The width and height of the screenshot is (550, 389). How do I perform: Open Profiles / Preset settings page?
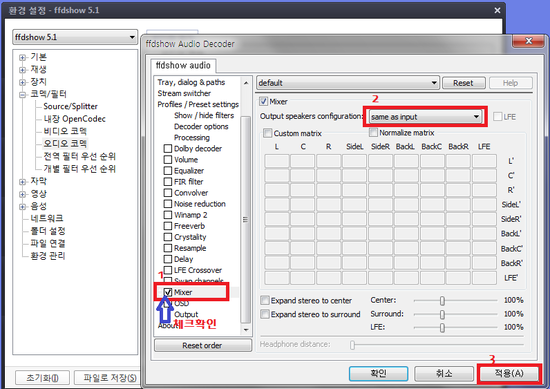198,104
